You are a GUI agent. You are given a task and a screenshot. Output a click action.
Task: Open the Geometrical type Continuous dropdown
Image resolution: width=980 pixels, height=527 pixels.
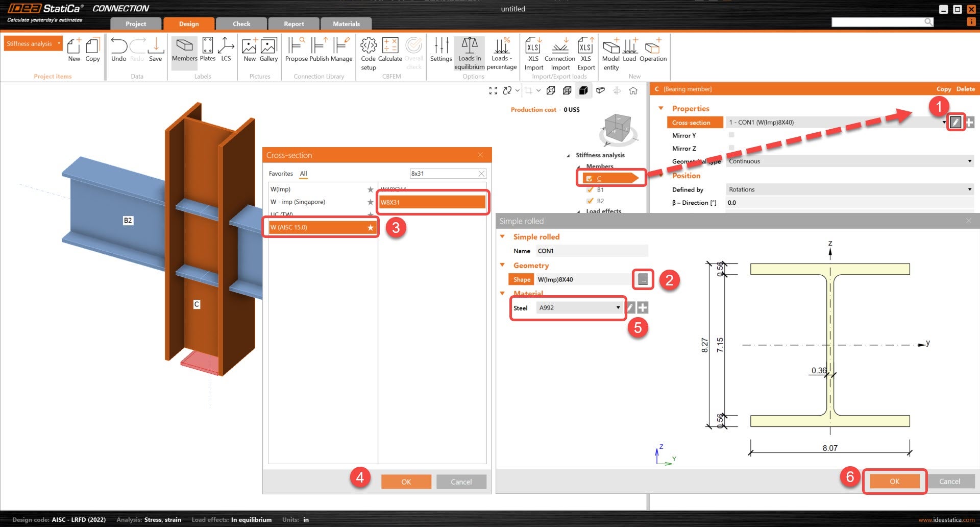point(971,161)
